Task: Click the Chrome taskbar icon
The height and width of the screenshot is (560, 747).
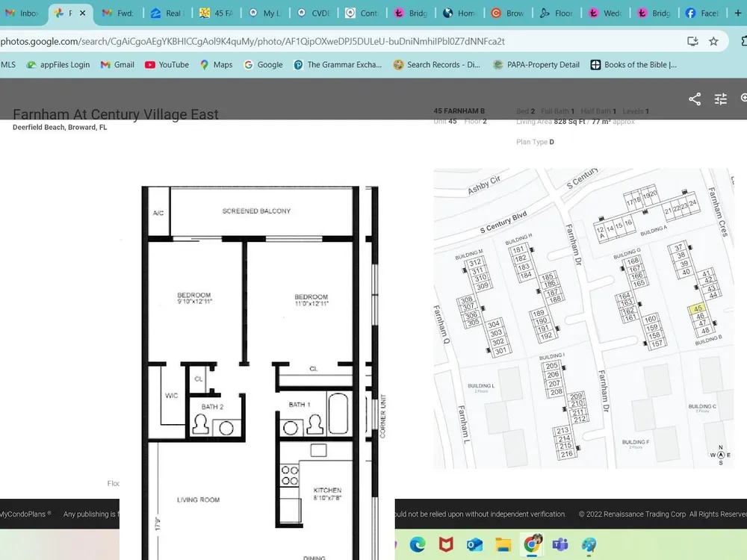Action: coord(532,544)
